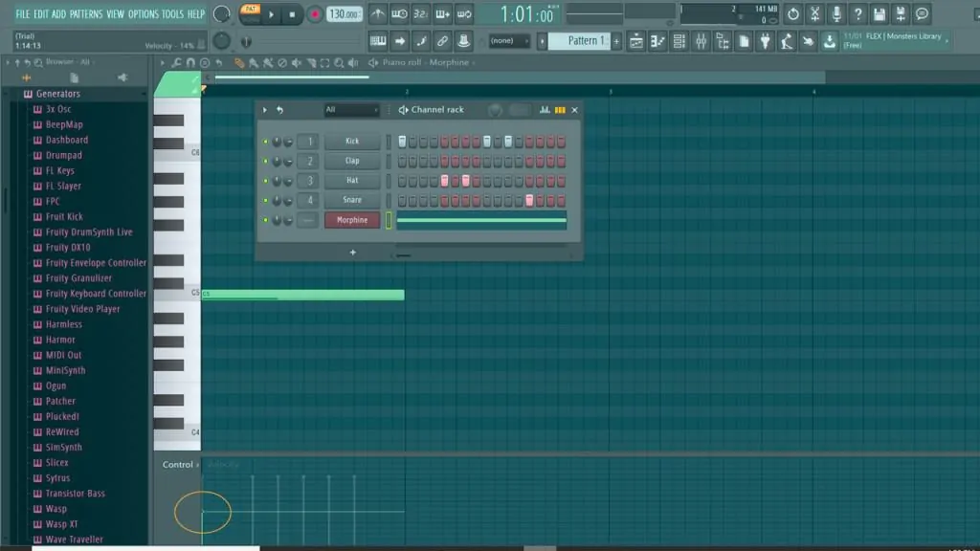Click the record button in the transport panel

[x=314, y=14]
